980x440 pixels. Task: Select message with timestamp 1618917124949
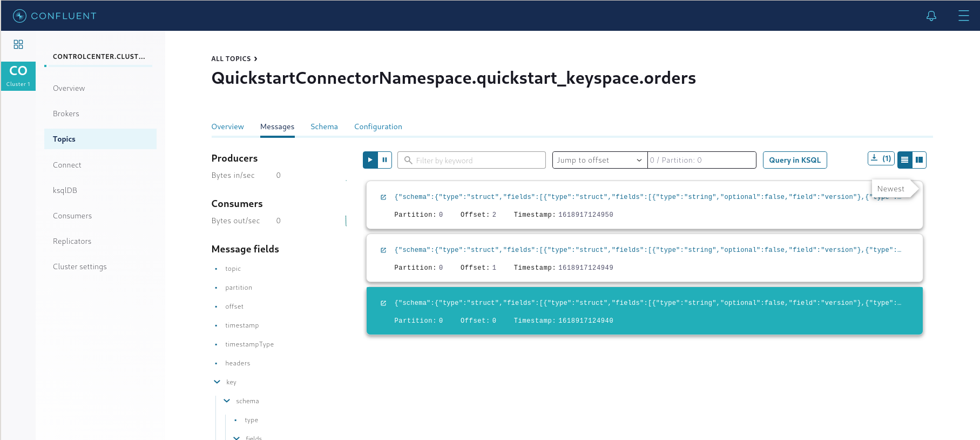pos(645,258)
